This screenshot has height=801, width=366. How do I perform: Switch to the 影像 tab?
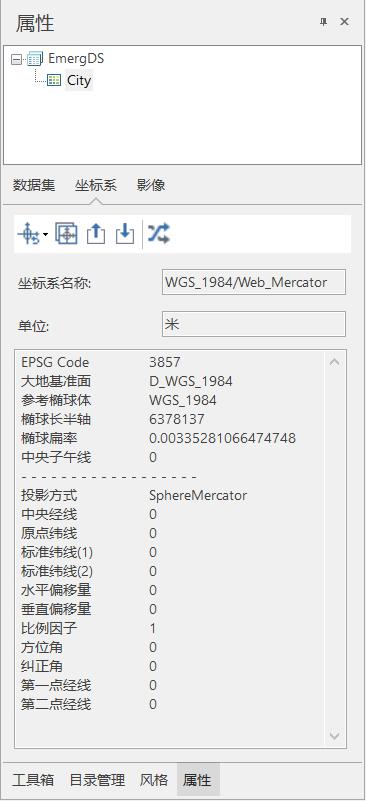(x=151, y=185)
